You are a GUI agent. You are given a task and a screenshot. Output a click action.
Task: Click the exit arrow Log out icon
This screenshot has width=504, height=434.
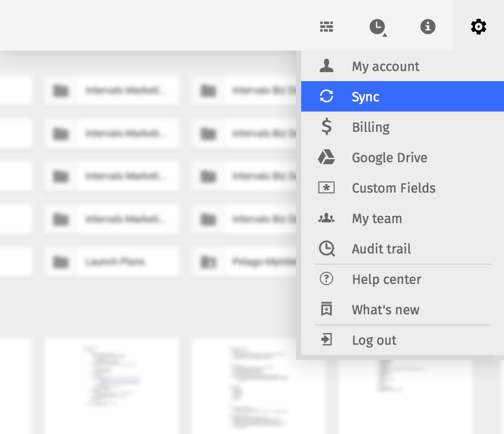click(326, 340)
